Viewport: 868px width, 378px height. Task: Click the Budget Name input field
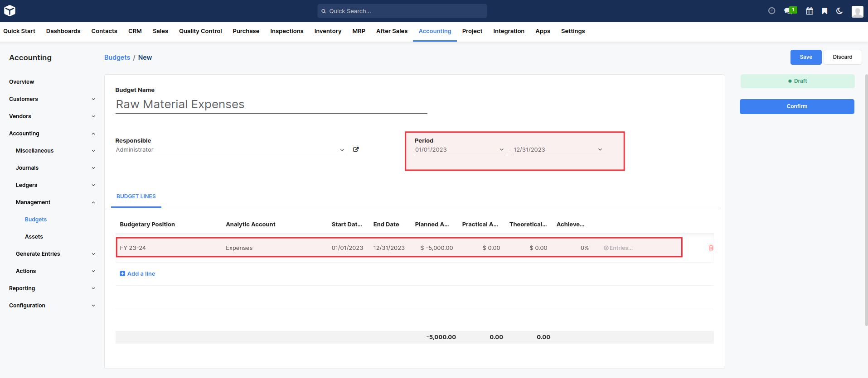click(271, 105)
